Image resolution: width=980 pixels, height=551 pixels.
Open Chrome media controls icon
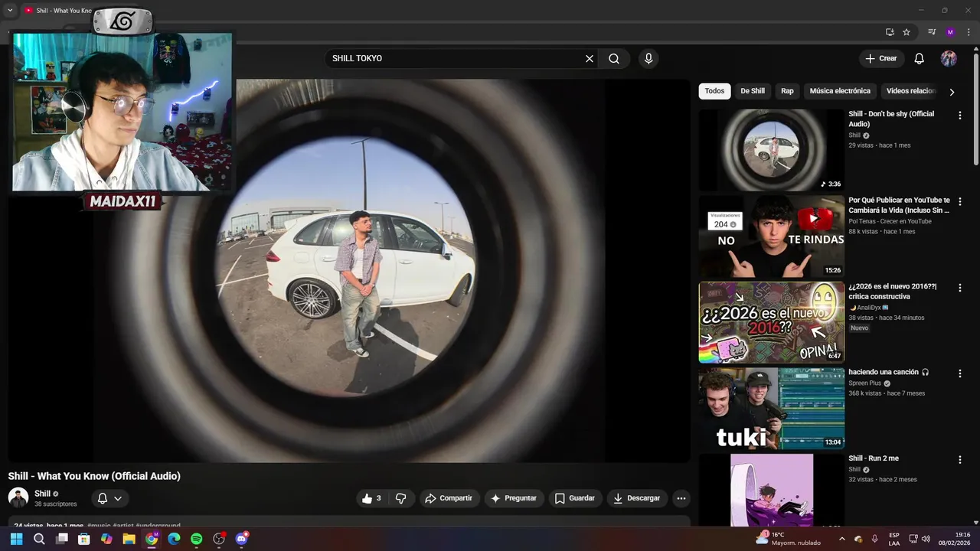click(x=932, y=32)
